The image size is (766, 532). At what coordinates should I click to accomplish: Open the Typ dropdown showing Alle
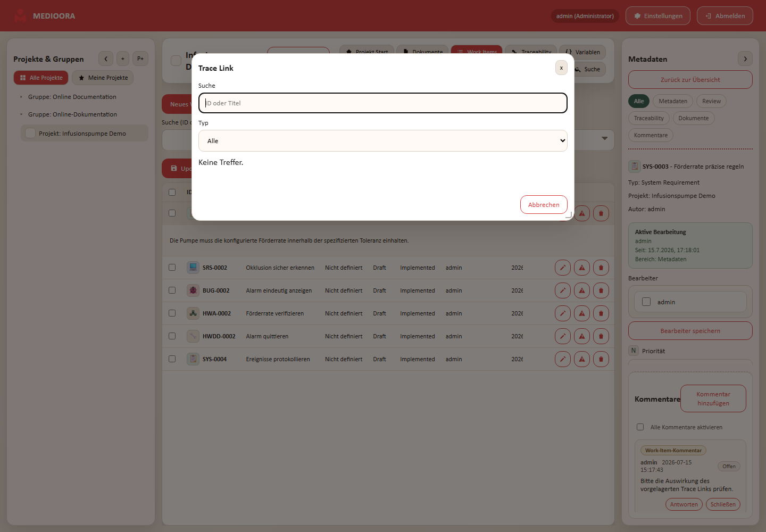coord(383,141)
